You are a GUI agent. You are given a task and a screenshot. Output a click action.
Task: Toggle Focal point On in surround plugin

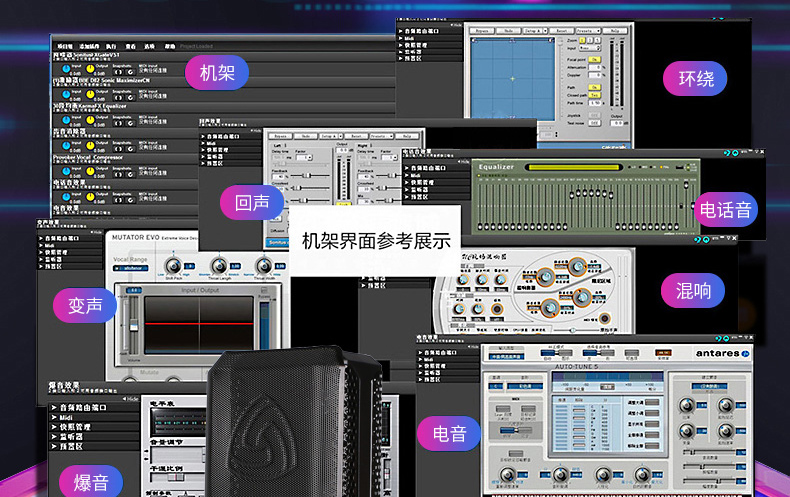click(595, 59)
